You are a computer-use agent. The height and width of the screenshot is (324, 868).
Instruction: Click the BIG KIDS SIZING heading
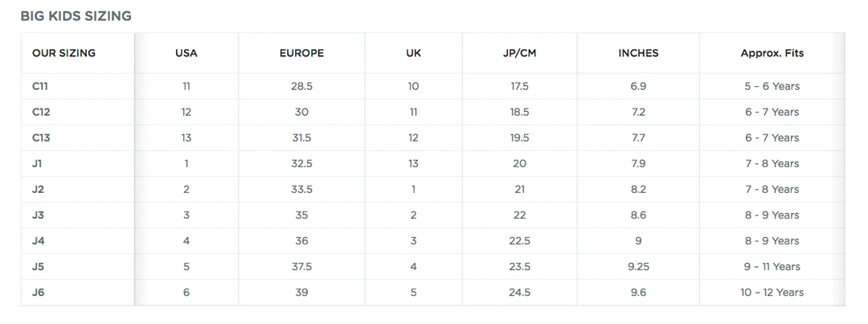click(76, 16)
